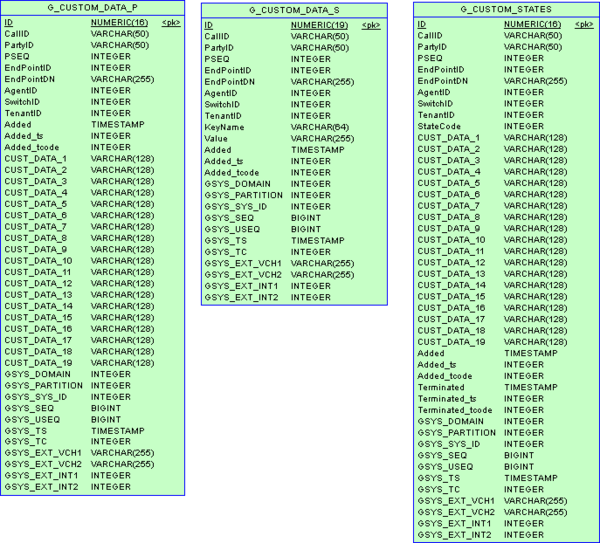Select CUST_DATA_19 in G_CUSTOM_DATA_P
Image resolution: width=600 pixels, height=543 pixels.
point(38,363)
